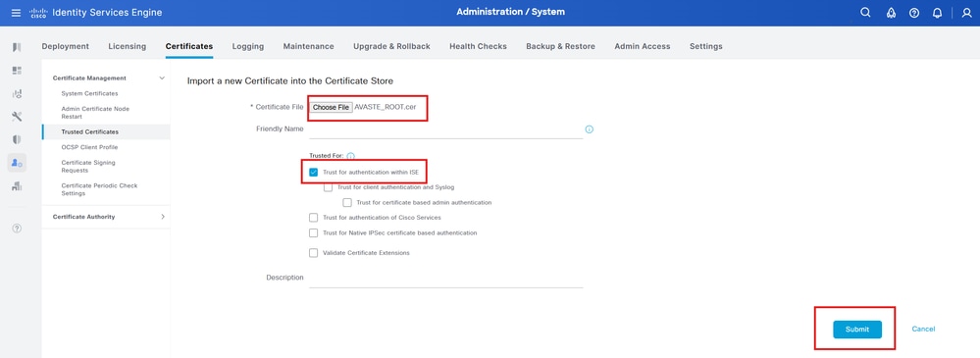Expand the Certificate Authority section
Image resolution: width=980 pixels, height=358 pixels.
click(163, 217)
